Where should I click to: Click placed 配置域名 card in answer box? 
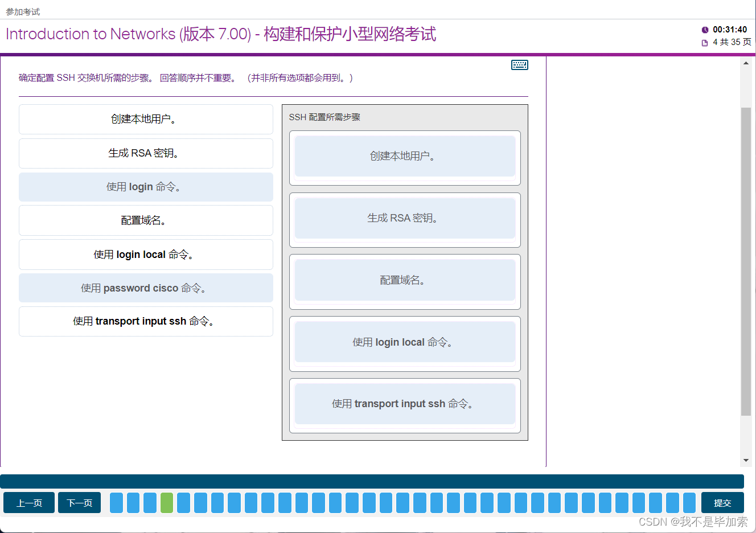(405, 280)
